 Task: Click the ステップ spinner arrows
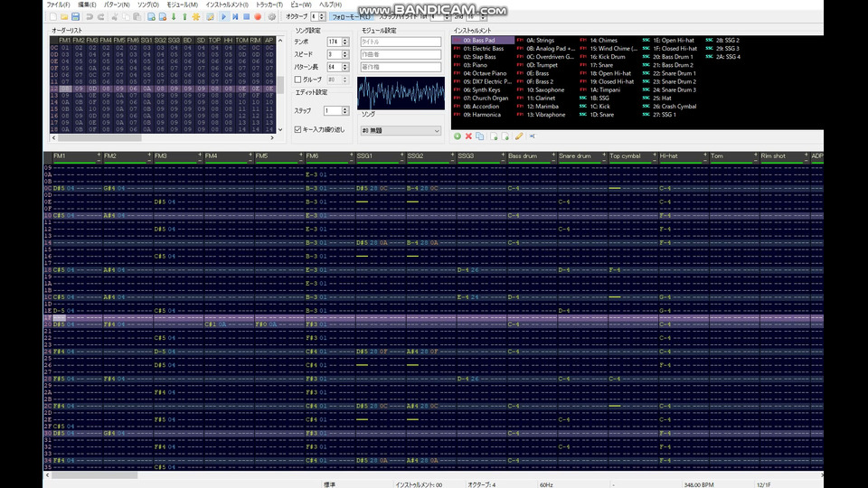click(x=344, y=110)
